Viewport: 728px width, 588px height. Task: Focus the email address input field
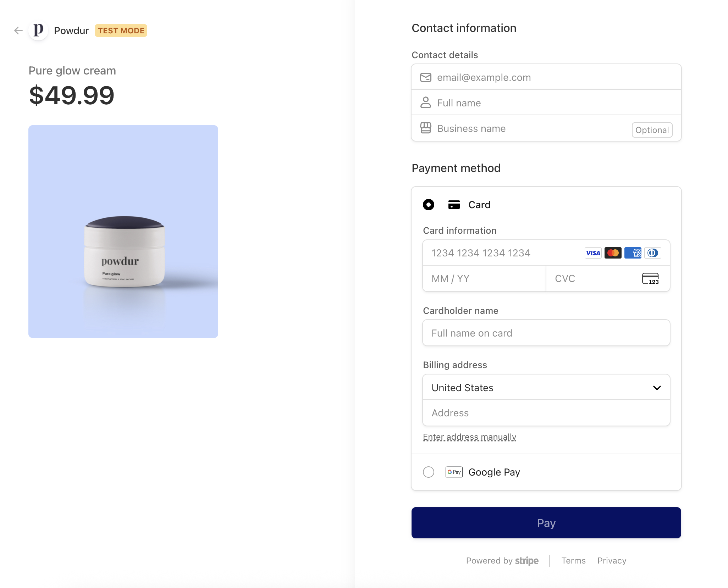coord(546,77)
